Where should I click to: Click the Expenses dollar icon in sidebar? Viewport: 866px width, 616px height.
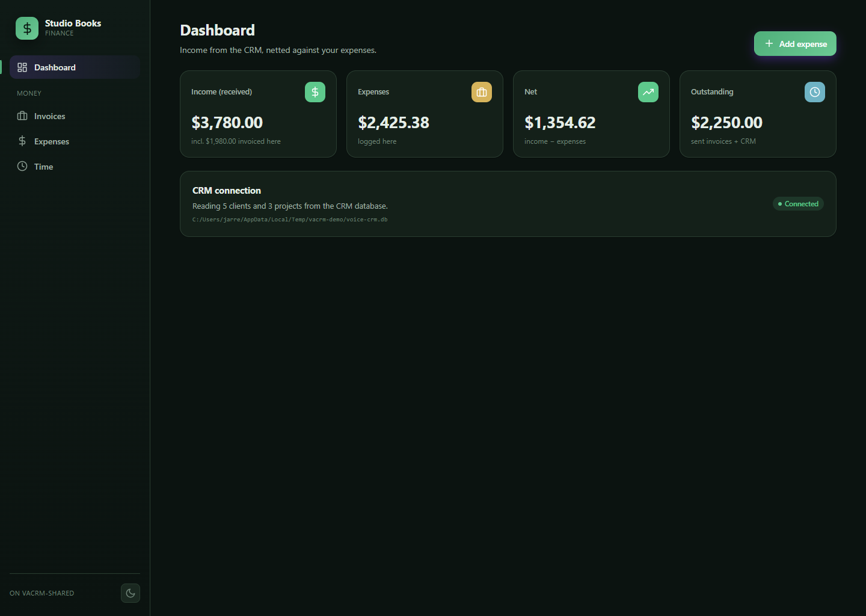22,141
